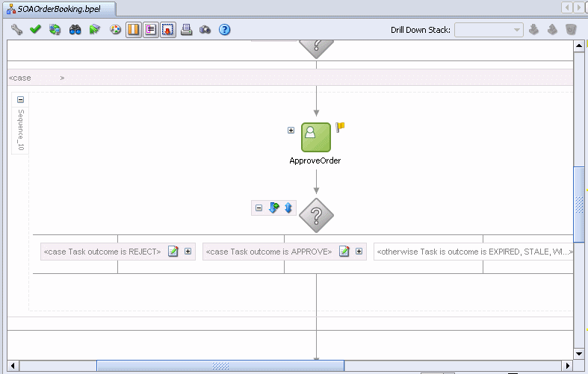Toggle the text lines toolbar button

pyautogui.click(x=150, y=30)
